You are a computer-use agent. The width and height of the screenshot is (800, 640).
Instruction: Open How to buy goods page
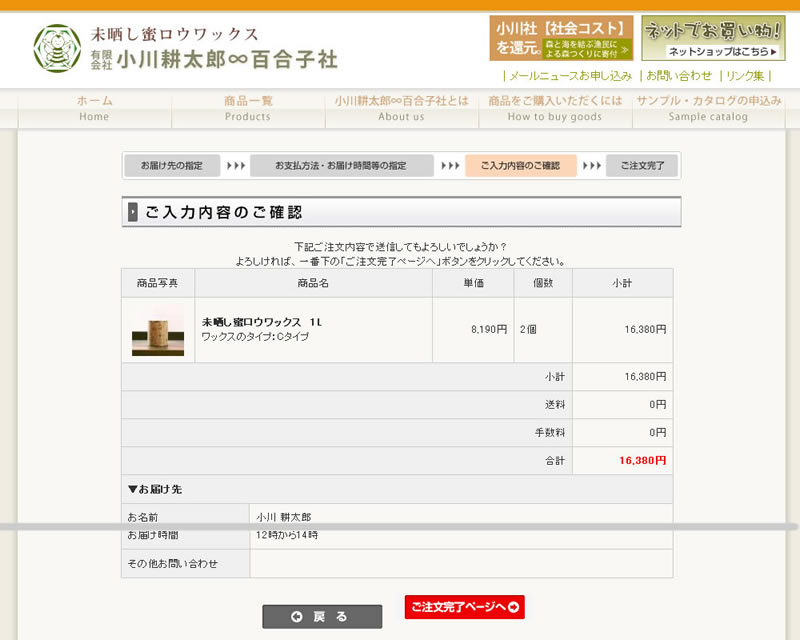(x=555, y=108)
